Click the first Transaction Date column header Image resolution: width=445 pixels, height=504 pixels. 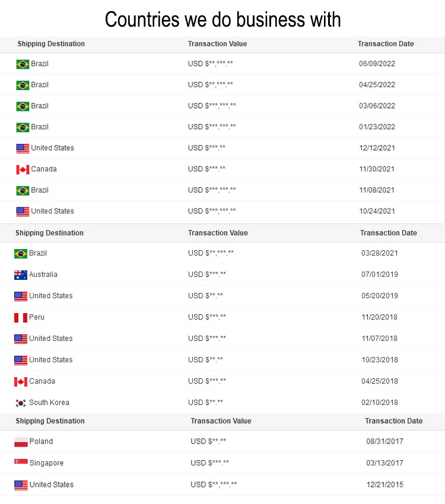[386, 44]
